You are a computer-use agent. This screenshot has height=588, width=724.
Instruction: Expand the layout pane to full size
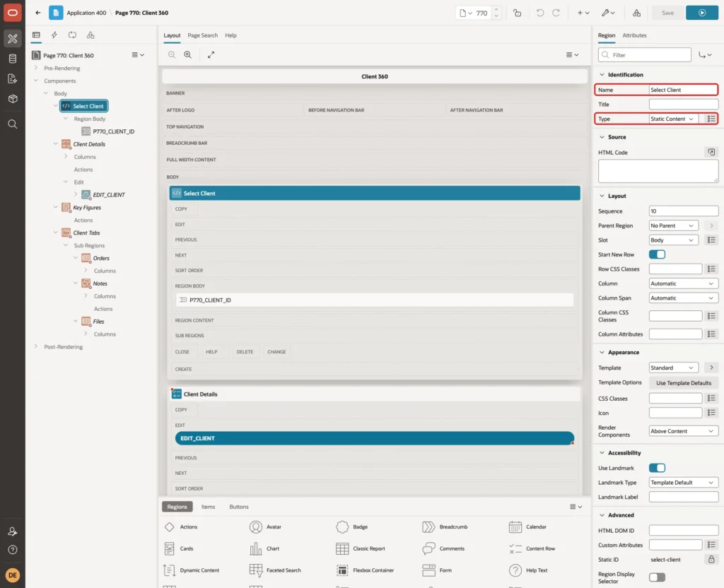point(211,55)
